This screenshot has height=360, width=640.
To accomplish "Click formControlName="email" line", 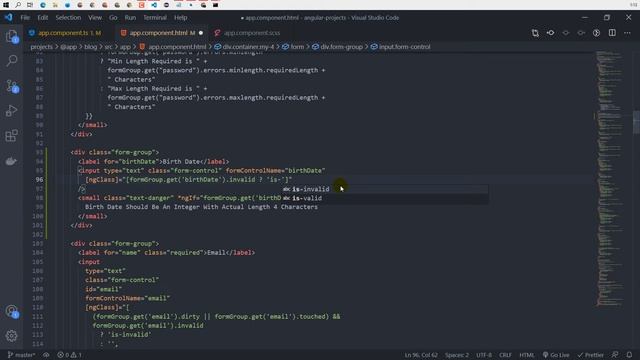I will [127, 298].
